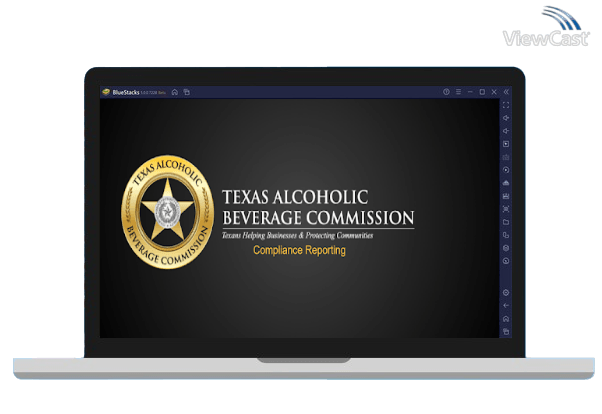
Task: Click the BlueStacks logo in title bar
Action: [106, 92]
